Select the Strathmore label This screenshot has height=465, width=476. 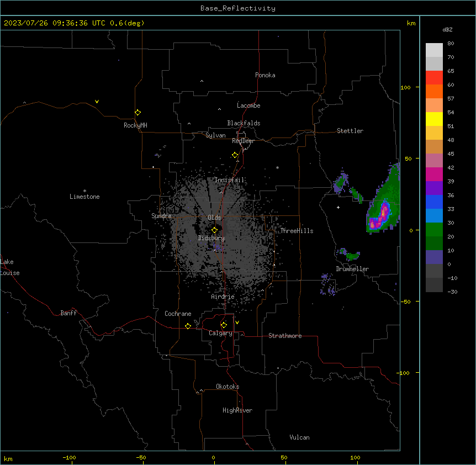[285, 336]
